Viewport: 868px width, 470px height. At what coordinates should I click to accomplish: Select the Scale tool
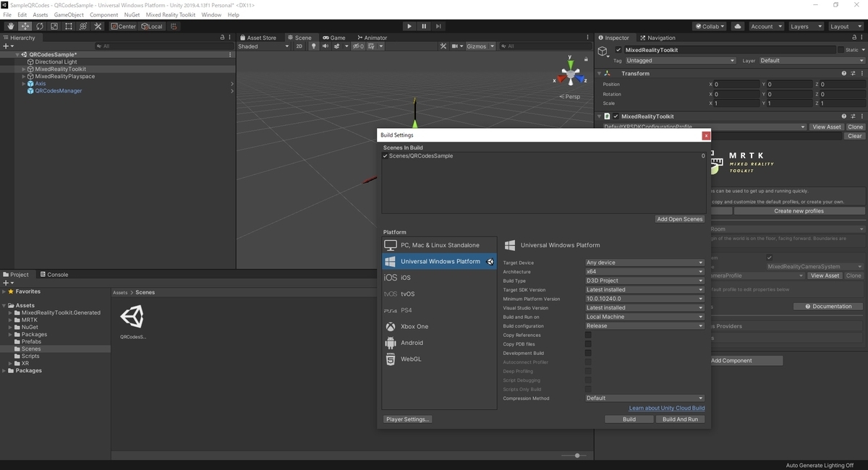click(54, 26)
